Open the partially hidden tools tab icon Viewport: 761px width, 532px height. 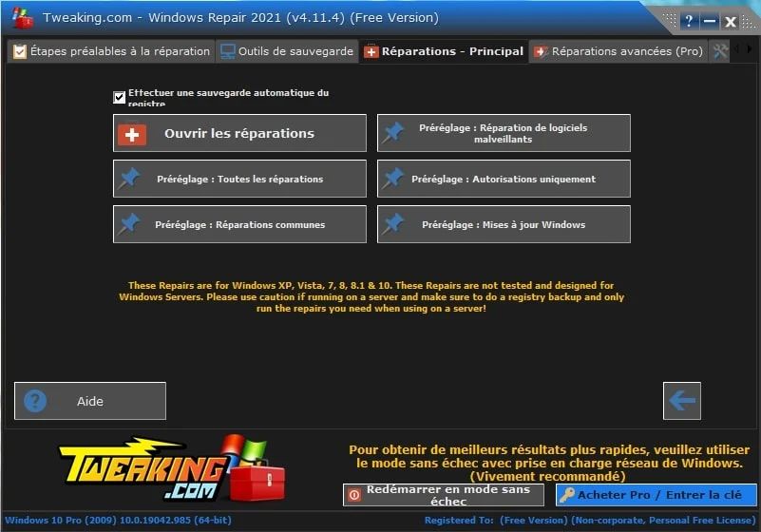720,51
